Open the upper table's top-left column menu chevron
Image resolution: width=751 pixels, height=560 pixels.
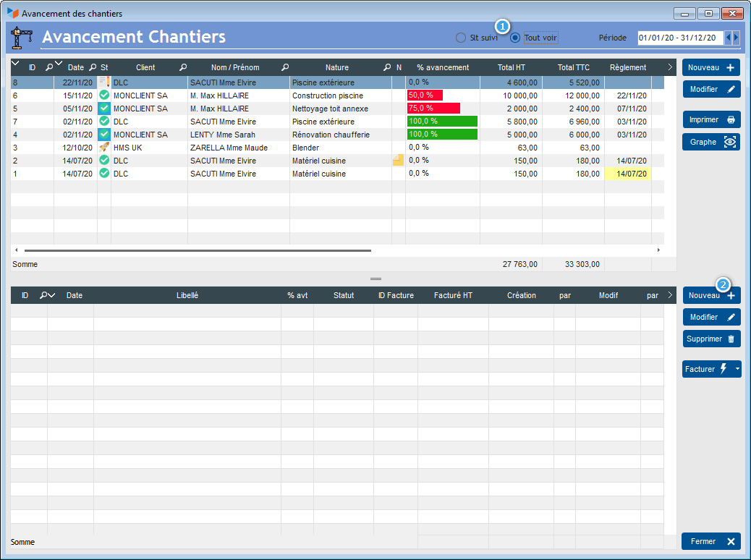tap(16, 64)
